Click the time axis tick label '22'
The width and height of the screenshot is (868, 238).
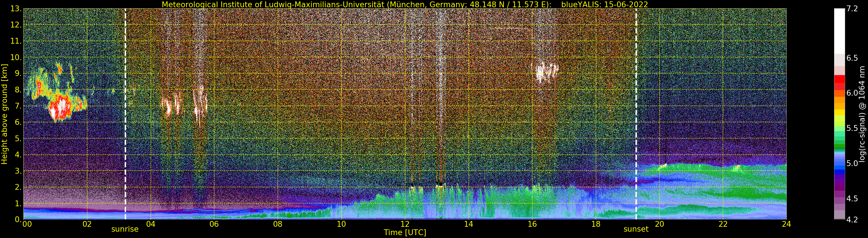pyautogui.click(x=723, y=224)
